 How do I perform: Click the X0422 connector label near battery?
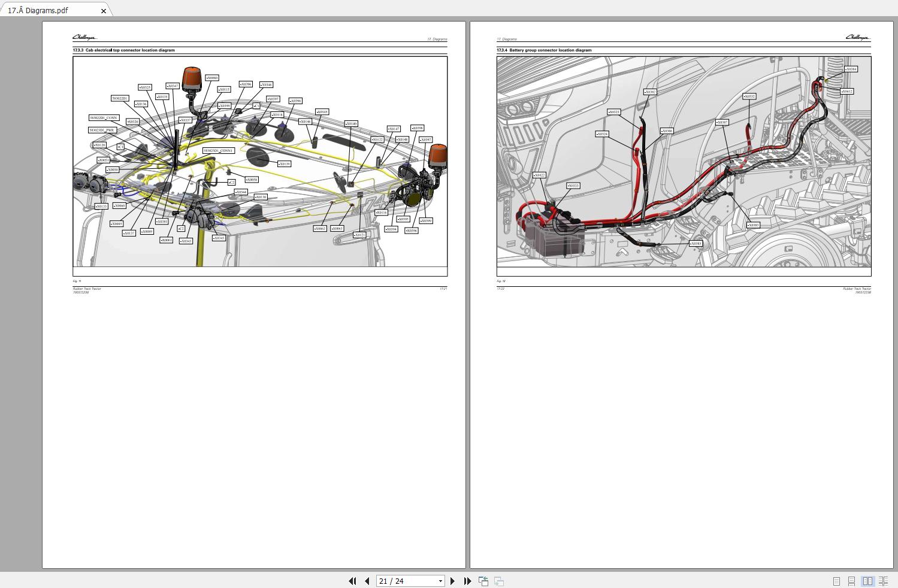(539, 175)
